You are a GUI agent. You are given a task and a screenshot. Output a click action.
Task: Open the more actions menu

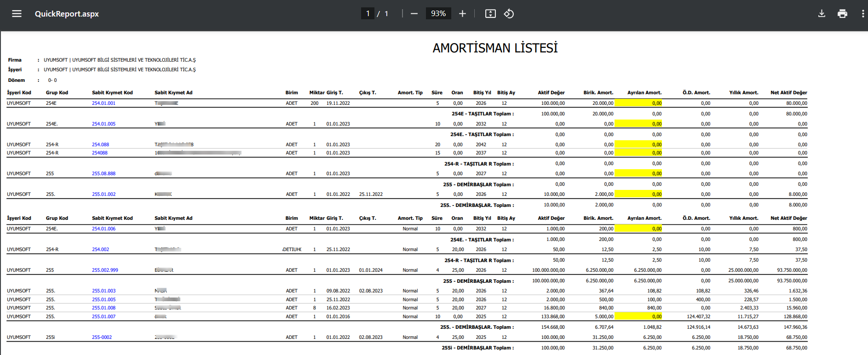click(862, 14)
